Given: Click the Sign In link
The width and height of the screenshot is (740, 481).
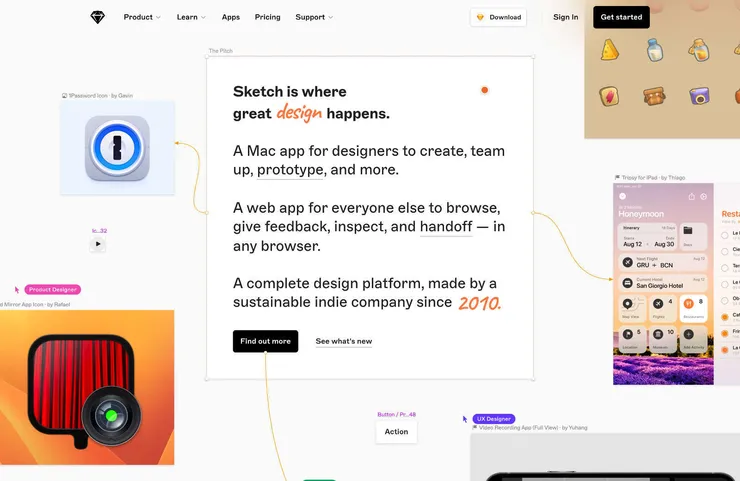Looking at the screenshot, I should point(565,17).
